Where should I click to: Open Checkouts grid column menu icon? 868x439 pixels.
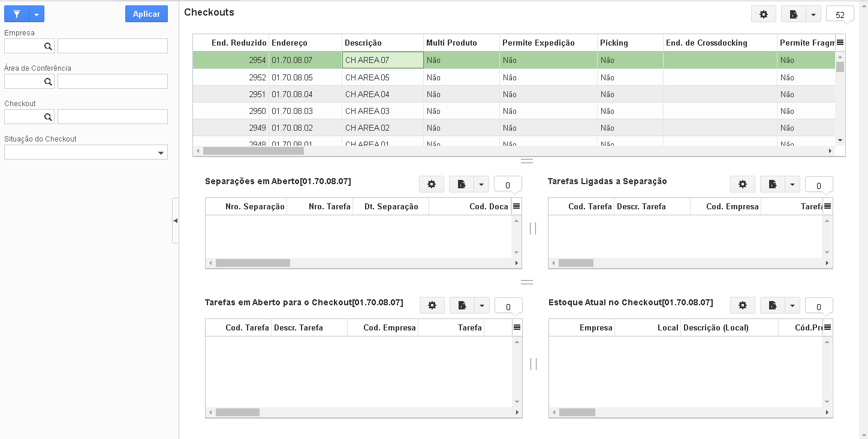(x=840, y=43)
